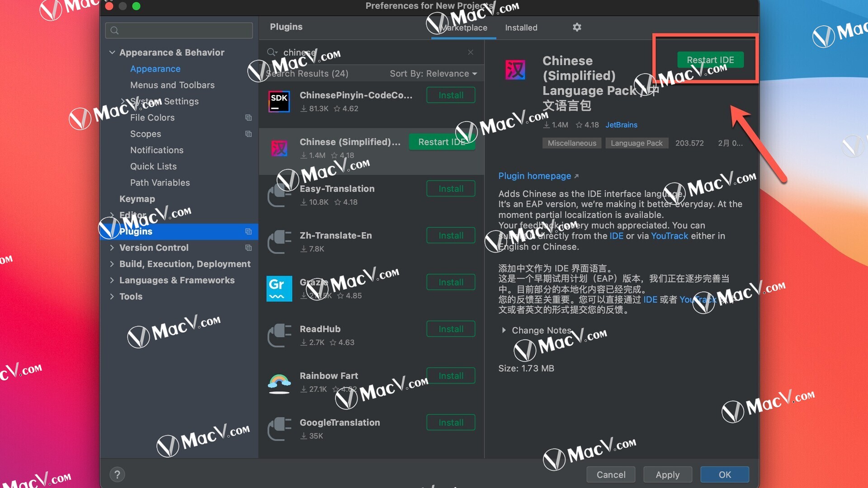This screenshot has height=488, width=868.
Task: Switch to the Marketplace tab
Action: (463, 28)
